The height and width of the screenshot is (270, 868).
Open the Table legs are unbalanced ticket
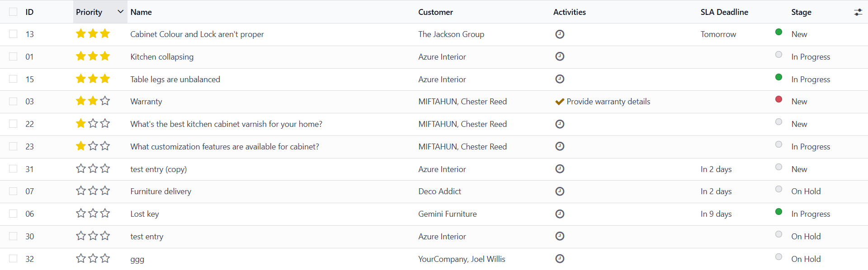(175, 79)
